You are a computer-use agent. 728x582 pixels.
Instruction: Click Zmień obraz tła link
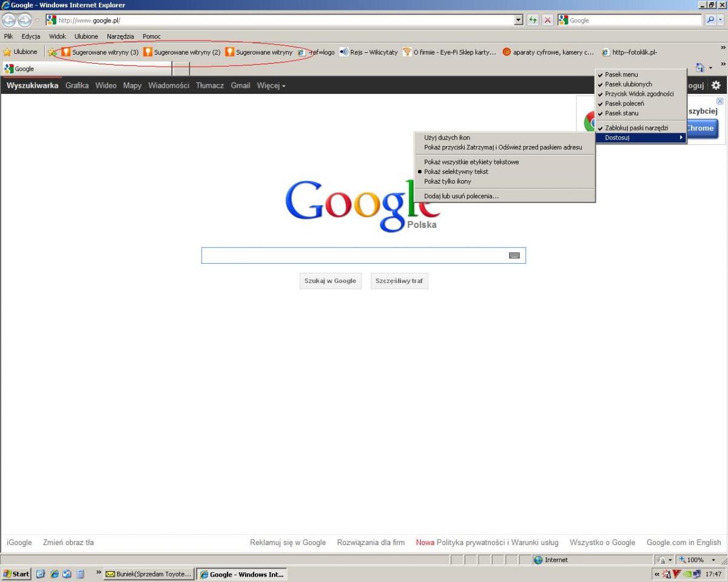tap(69, 543)
